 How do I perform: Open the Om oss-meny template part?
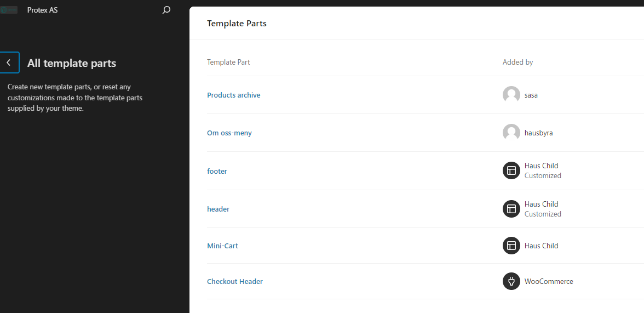pos(229,133)
